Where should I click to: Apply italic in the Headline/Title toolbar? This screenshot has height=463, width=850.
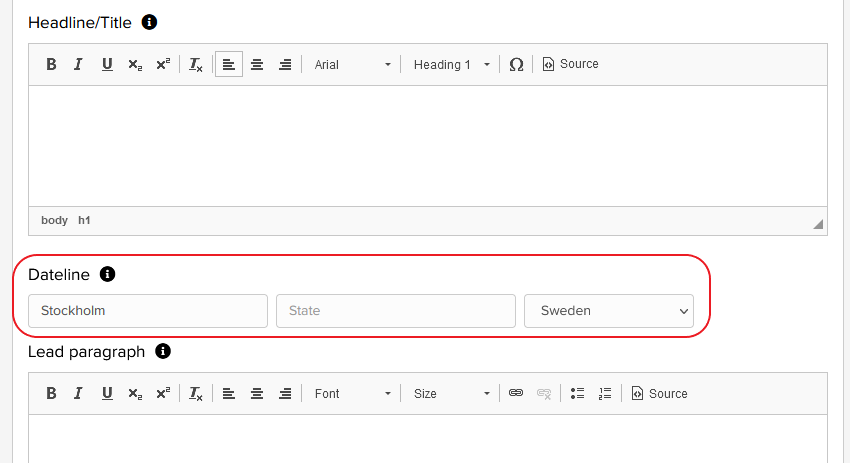coord(79,65)
